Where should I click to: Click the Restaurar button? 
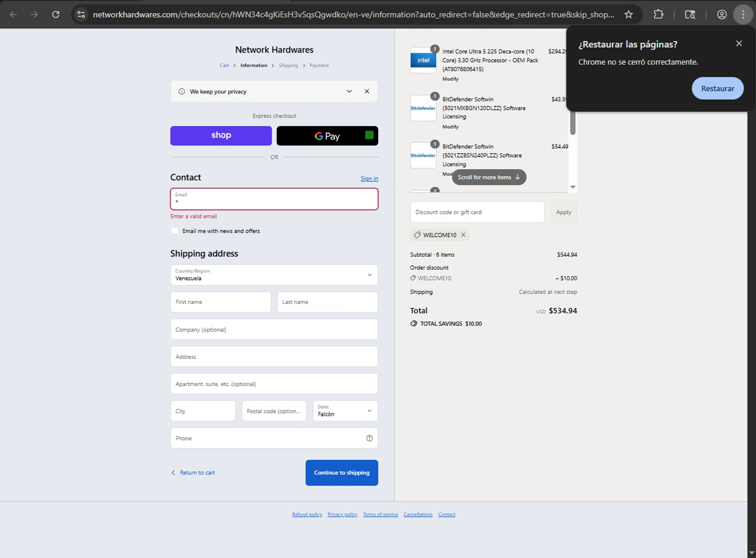pos(718,88)
